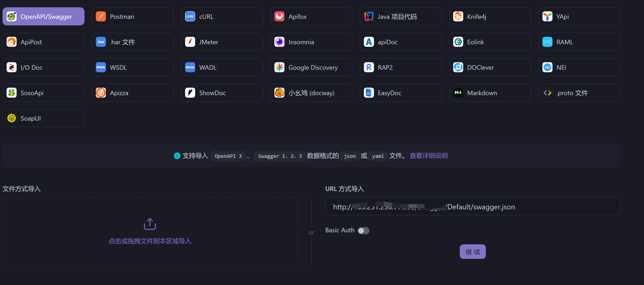Click the 点击或拖拽文件到本区域导入 text
The height and width of the screenshot is (285, 644).
150,241
